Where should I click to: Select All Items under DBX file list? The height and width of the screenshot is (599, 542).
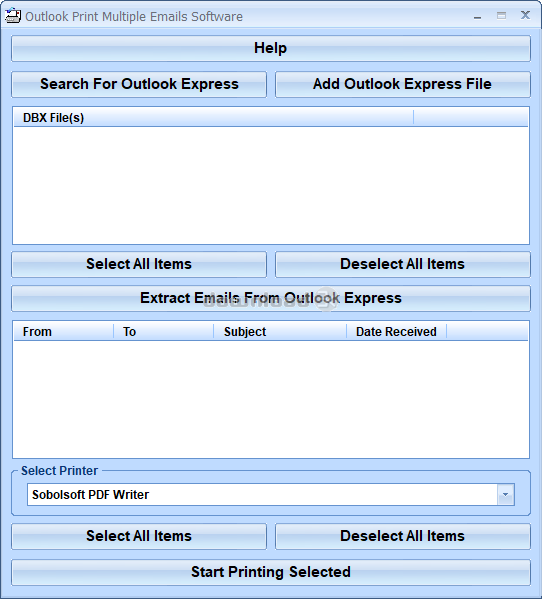(x=139, y=264)
